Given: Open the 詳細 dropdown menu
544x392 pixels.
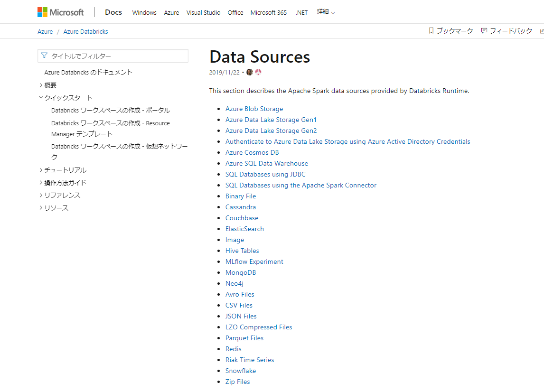Looking at the screenshot, I should 326,12.
